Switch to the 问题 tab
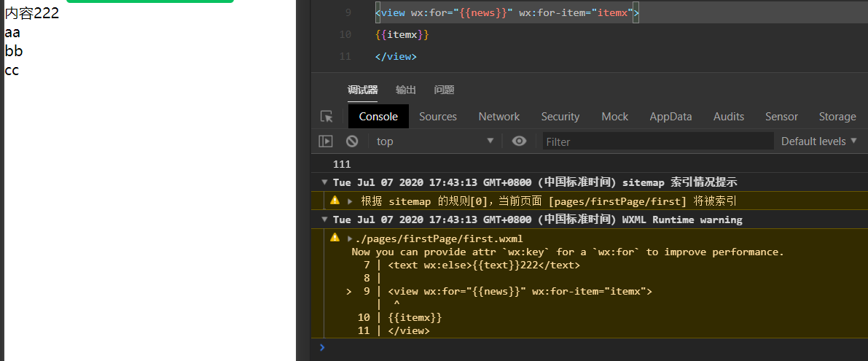This screenshot has width=868, height=361. click(444, 90)
